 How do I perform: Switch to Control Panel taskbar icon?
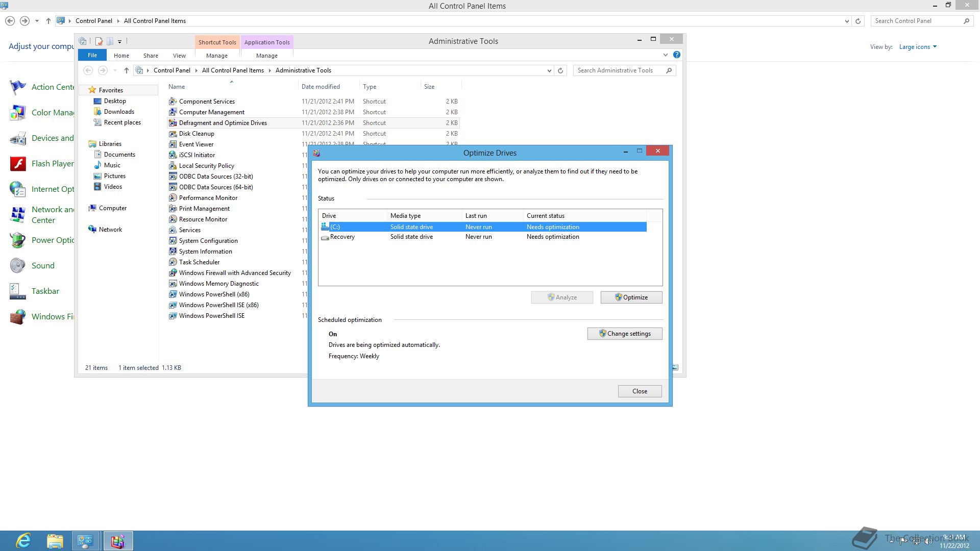[85, 541]
